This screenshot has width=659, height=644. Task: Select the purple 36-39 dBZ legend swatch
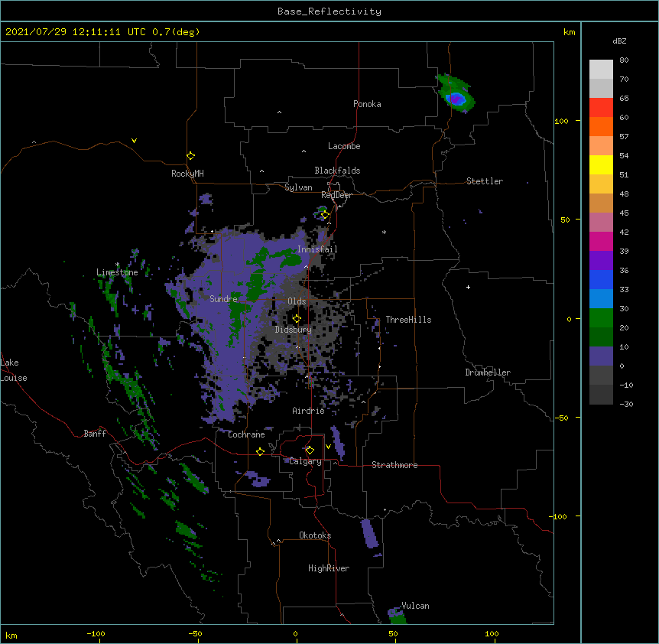click(x=601, y=261)
